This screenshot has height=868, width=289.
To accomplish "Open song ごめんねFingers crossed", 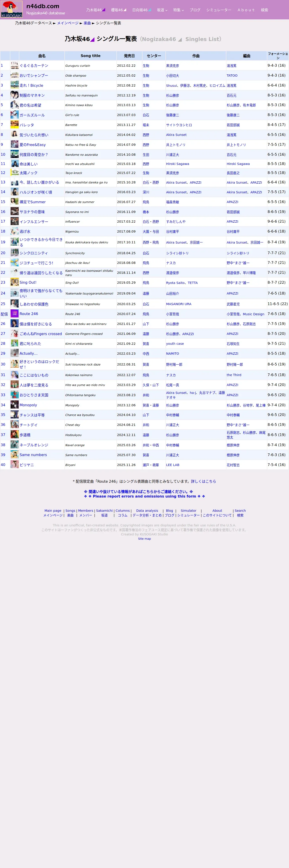I will 41,333.
